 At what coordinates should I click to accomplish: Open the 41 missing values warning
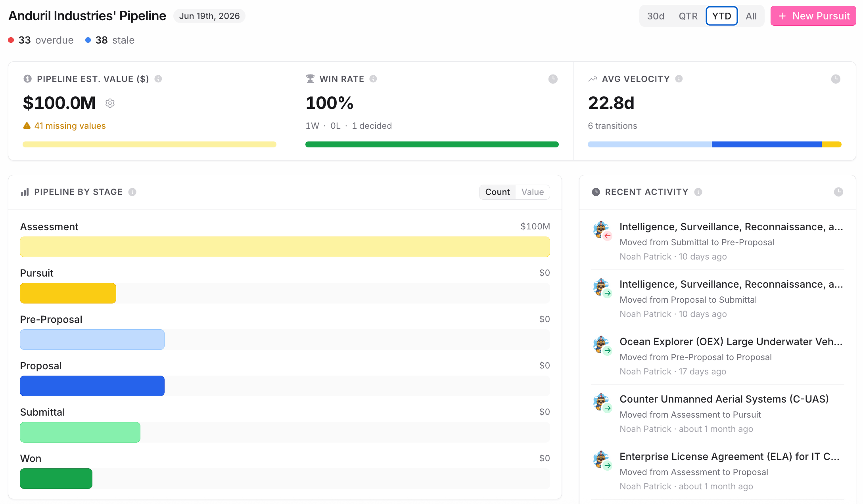(x=64, y=126)
